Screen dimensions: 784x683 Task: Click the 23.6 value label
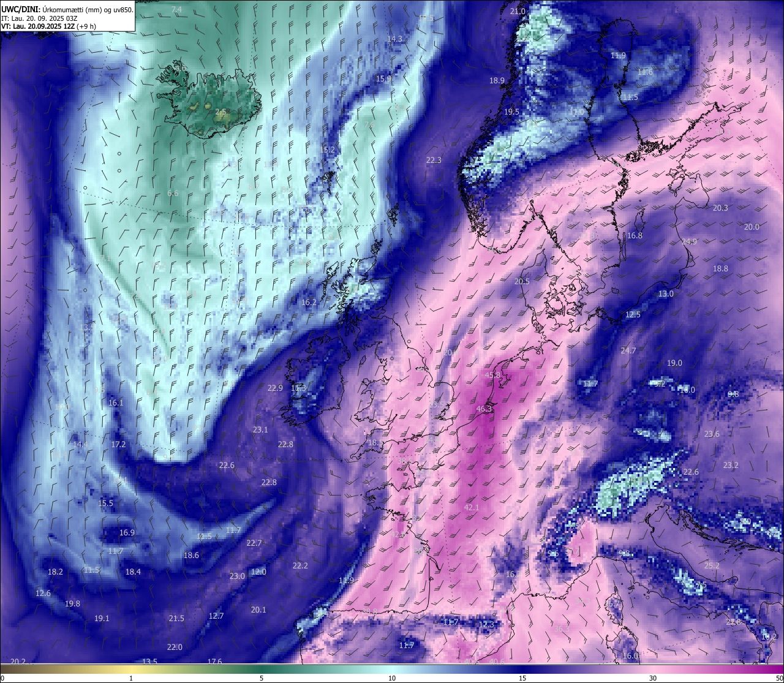712,434
